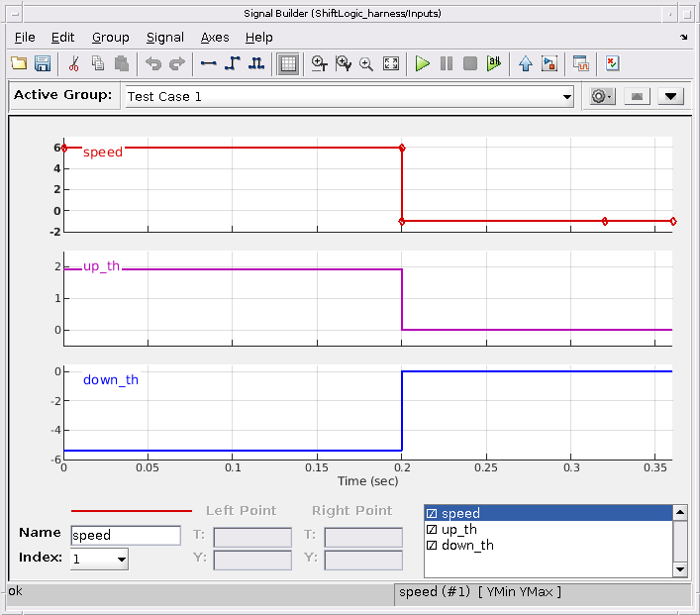Open the File menu

click(x=25, y=38)
